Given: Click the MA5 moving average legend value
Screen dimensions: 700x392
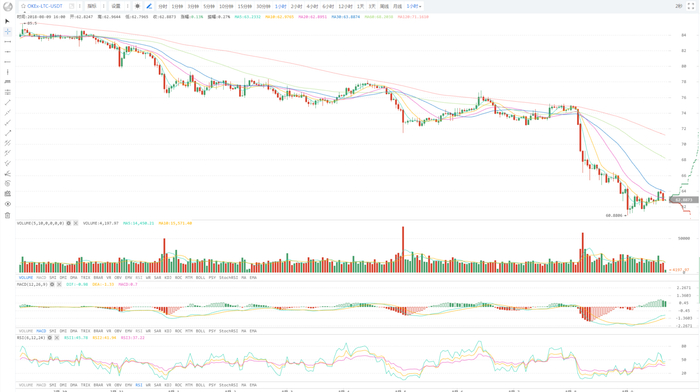Looking at the screenshot, I should 247,17.
